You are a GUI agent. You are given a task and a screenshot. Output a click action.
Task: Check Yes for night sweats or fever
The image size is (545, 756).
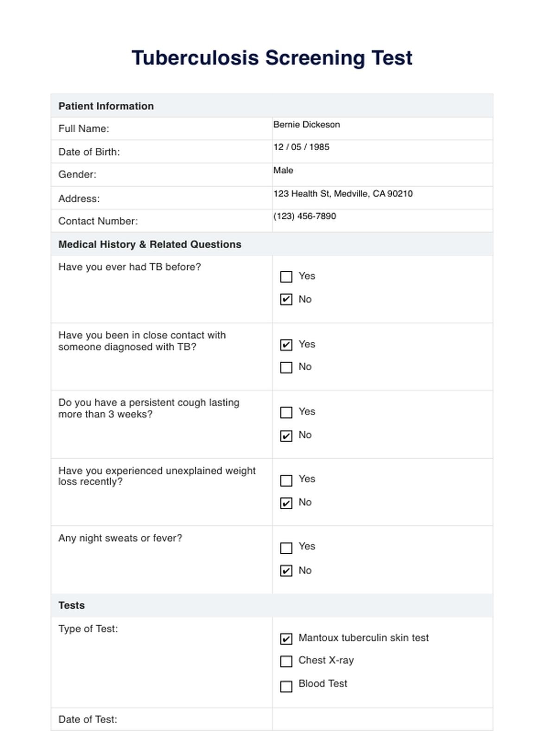[x=286, y=548]
